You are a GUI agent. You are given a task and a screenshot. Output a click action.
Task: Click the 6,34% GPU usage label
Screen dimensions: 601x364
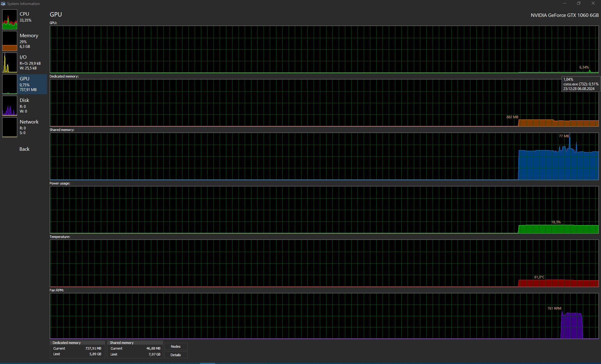(584, 67)
